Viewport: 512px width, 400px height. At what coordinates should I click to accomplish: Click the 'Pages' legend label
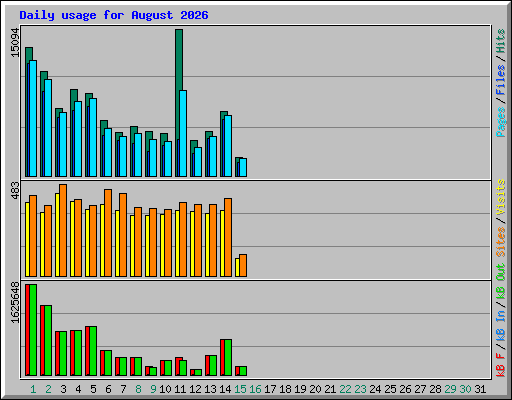coord(501,122)
